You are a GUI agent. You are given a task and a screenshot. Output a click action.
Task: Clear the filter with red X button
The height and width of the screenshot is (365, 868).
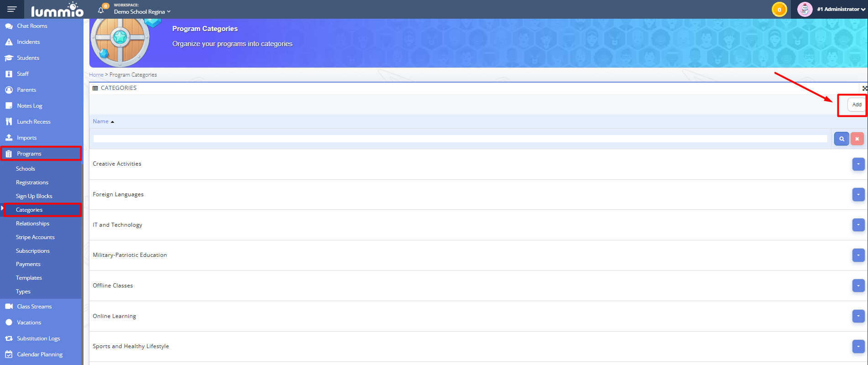(x=857, y=139)
